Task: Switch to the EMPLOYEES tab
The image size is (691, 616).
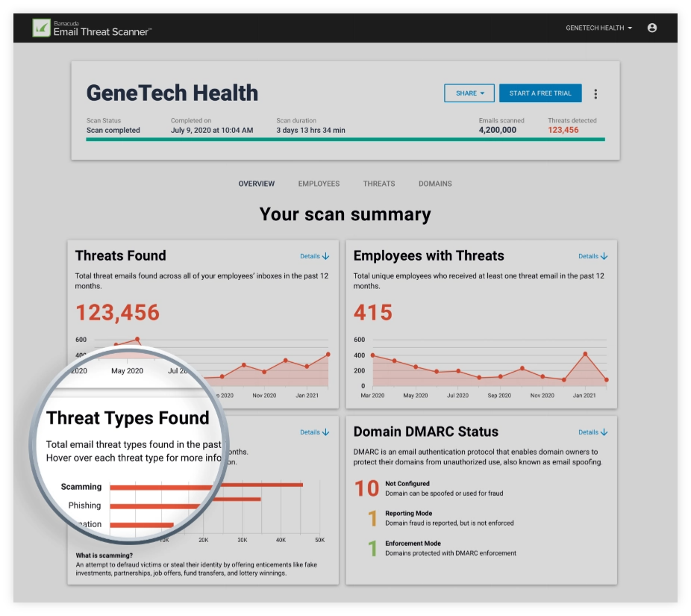Action: click(319, 184)
